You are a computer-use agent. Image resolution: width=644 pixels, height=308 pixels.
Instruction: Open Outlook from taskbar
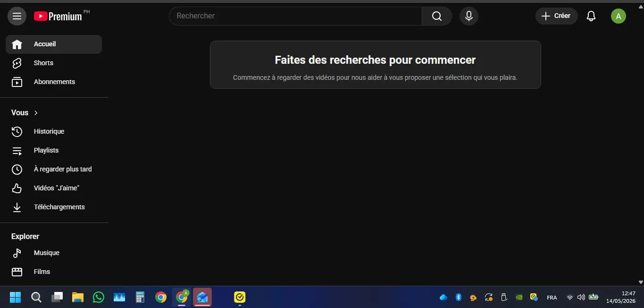202,297
